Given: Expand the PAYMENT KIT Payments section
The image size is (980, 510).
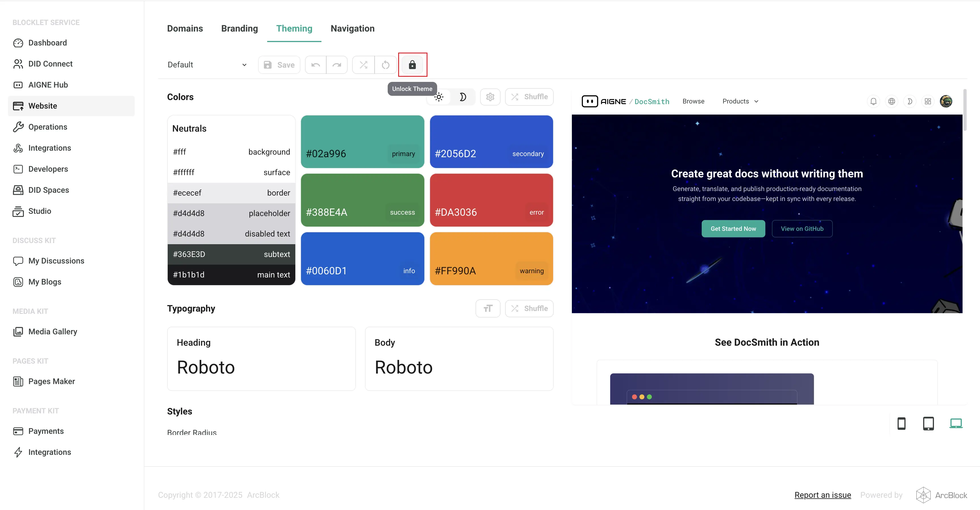Looking at the screenshot, I should [x=46, y=431].
